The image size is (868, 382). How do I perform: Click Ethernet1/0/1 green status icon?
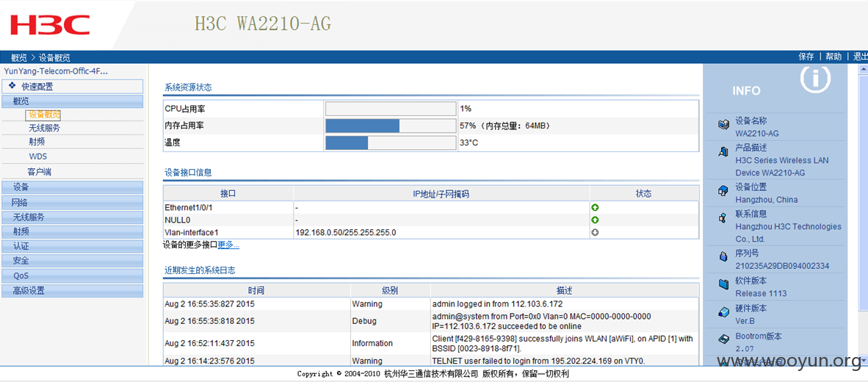[595, 208]
